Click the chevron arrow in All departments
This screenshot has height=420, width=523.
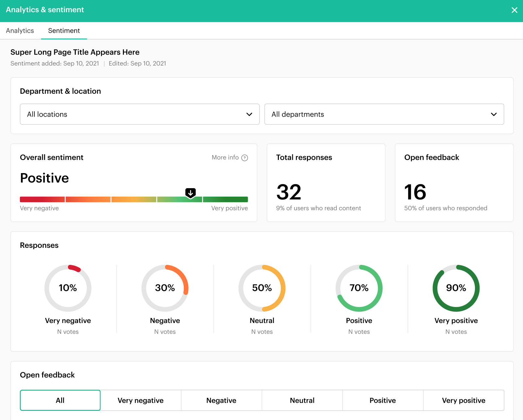[494, 114]
